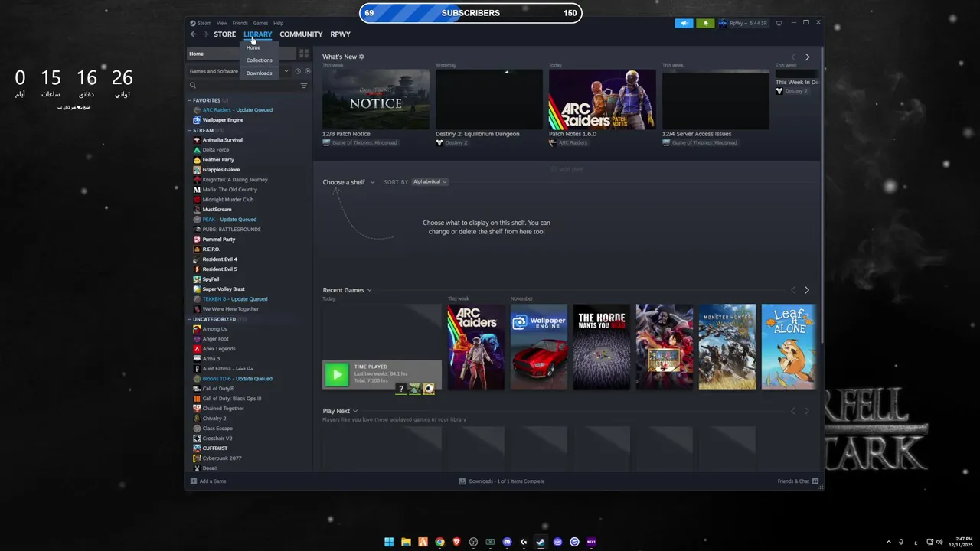Select Collections in Library submenu
Viewport: 980px width, 551px height.
(259, 60)
